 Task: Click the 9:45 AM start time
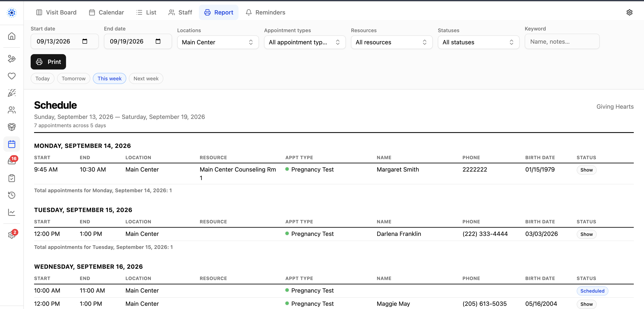coord(46,169)
